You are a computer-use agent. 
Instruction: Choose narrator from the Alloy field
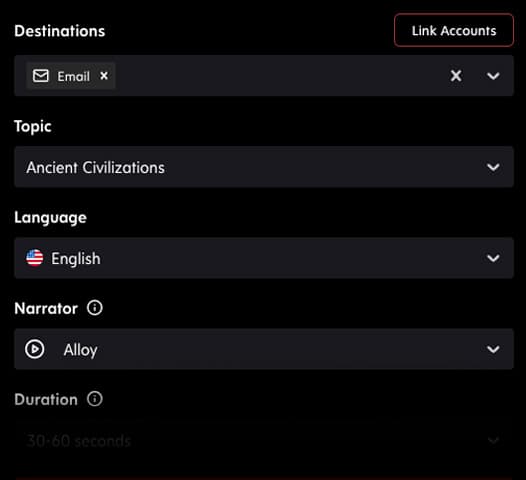[x=264, y=349]
